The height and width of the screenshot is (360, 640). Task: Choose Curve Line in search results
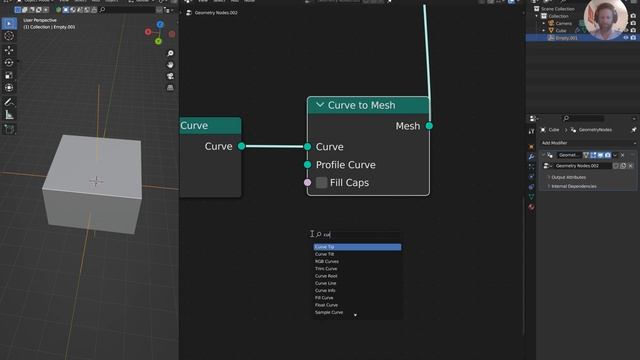coord(357,283)
